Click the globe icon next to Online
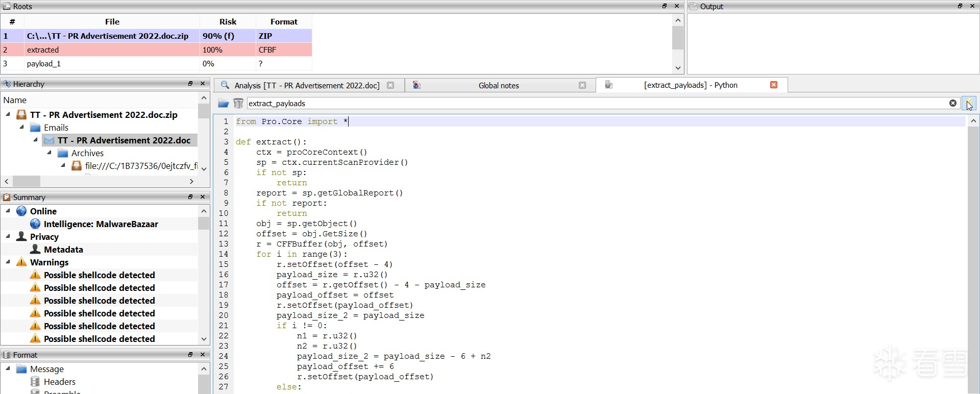The image size is (980, 394). 21,211
